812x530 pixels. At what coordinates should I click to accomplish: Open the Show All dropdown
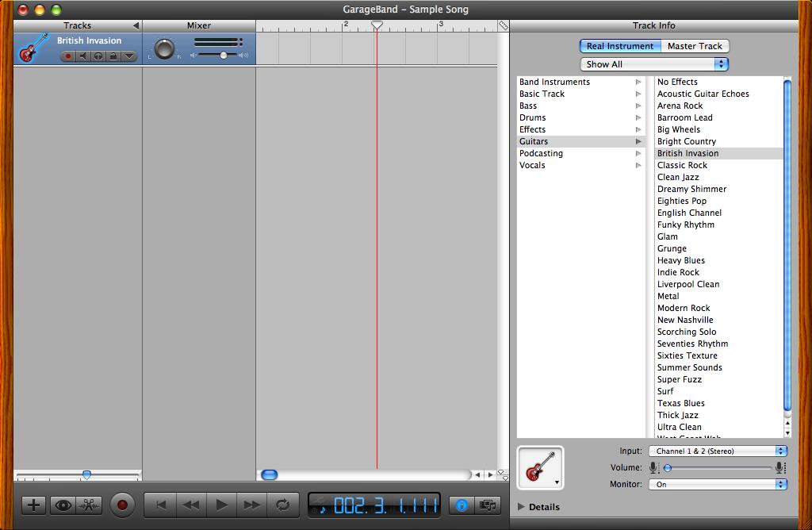654,64
